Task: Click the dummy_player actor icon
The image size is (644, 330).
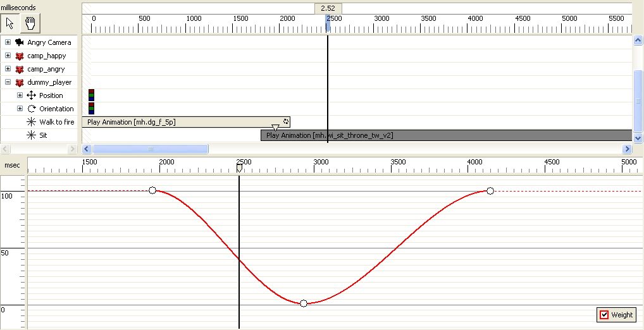Action: click(20, 82)
